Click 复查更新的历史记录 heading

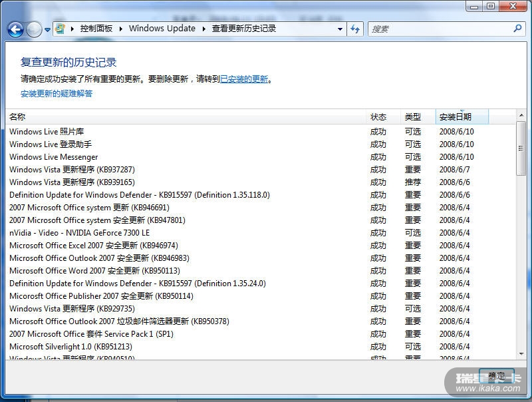(68, 63)
